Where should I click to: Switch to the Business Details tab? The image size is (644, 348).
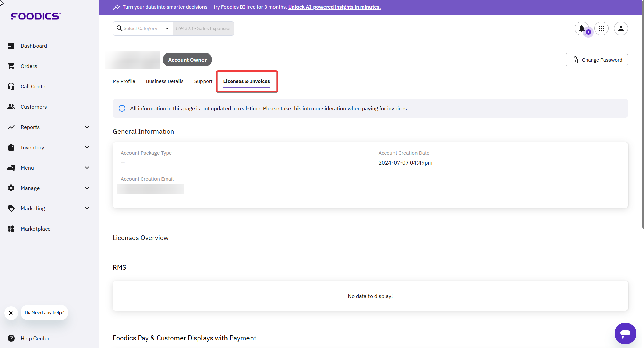tap(165, 81)
